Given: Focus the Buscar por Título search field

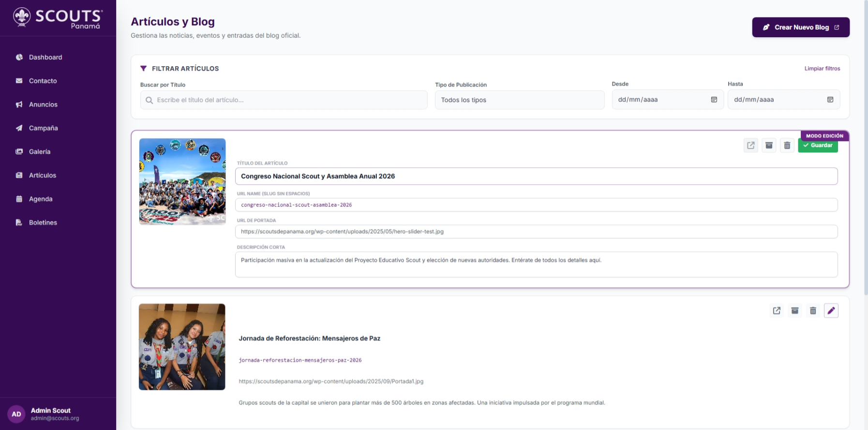Looking at the screenshot, I should click(x=284, y=100).
